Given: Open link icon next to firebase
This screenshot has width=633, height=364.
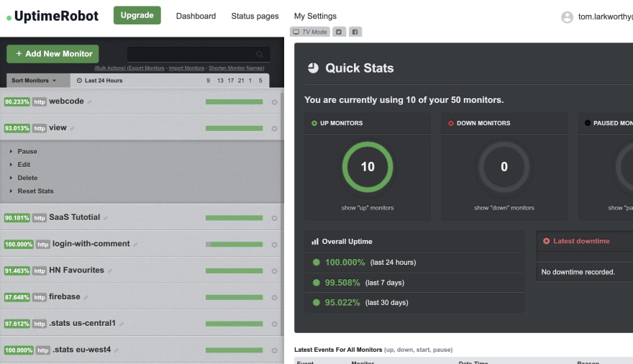Looking at the screenshot, I should (86, 297).
